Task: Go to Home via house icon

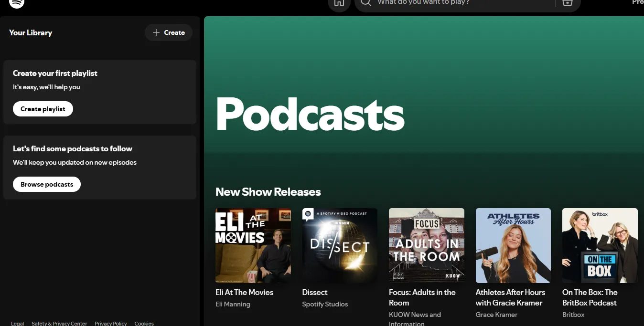Action: 339,3
